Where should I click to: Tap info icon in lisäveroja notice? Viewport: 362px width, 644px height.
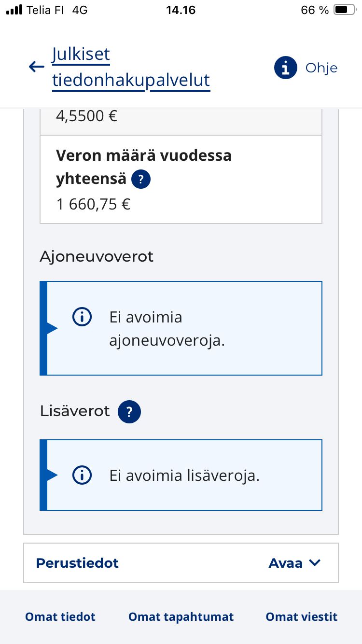coord(82,476)
